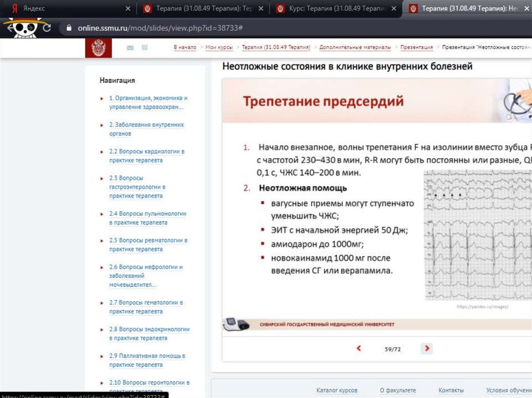
Task: Go back with the browser back arrow
Action: coord(10,28)
